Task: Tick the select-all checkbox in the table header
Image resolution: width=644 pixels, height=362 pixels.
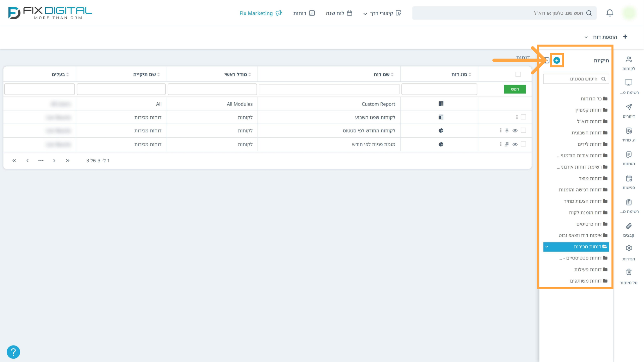Action: click(x=518, y=74)
